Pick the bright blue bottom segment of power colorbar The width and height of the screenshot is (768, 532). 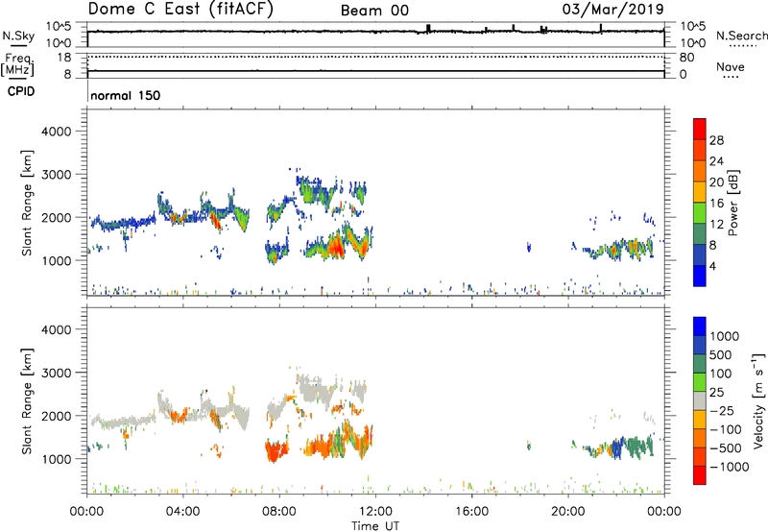point(700,276)
